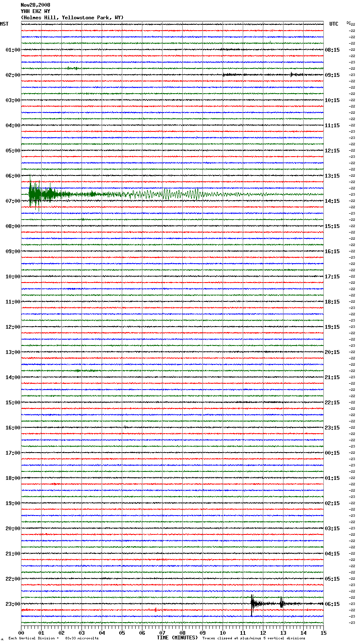The image size is (357, 644).
Task: Select the 04:00 MST row label
Action: [x=13, y=126]
